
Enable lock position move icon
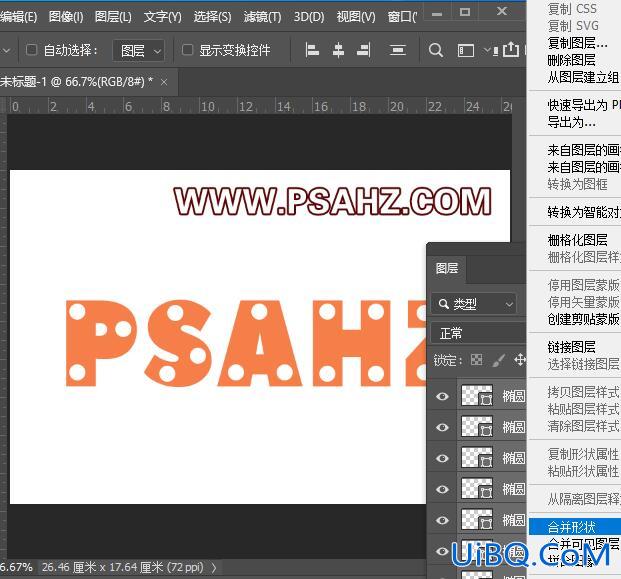pos(520,360)
